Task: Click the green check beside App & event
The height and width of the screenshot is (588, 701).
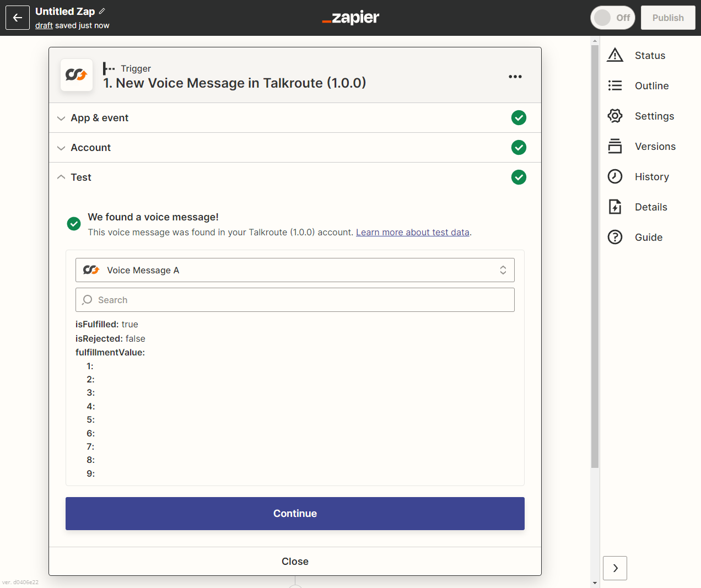Action: (x=519, y=117)
